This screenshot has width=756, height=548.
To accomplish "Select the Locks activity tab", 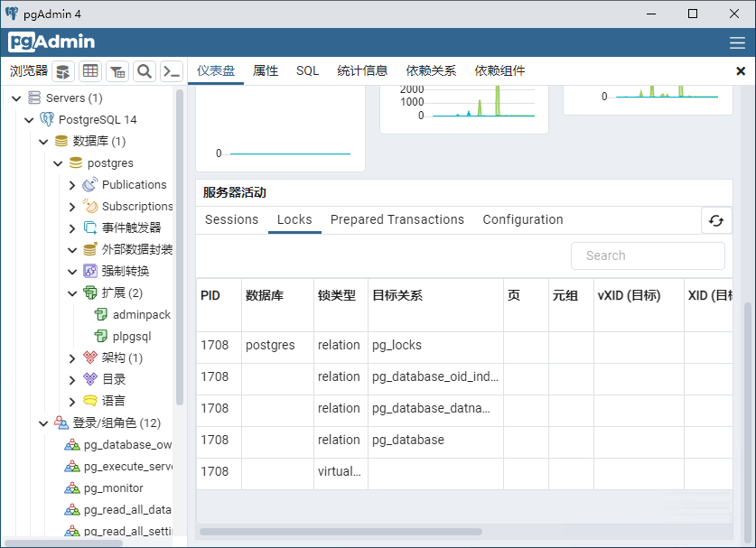I will [294, 219].
